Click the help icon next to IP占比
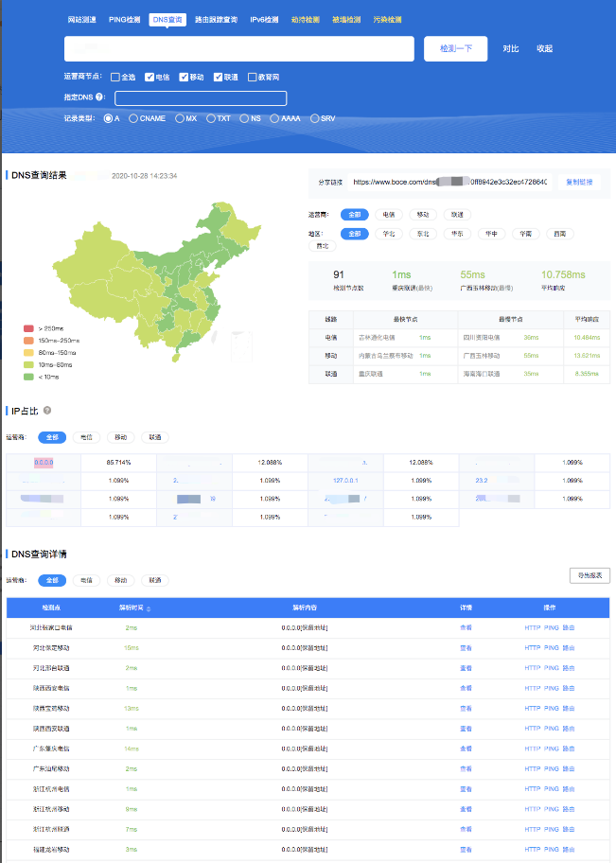 47,412
